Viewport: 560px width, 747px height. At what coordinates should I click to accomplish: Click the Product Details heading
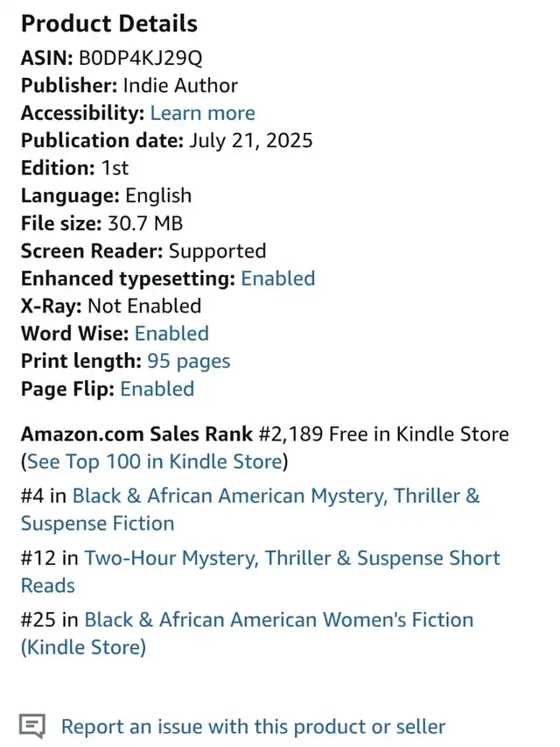tap(109, 24)
